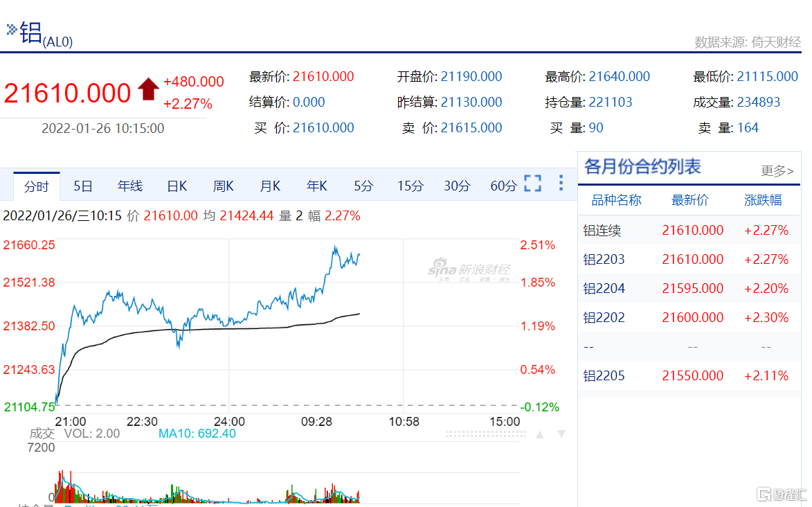Open the 日K daily candlestick tab
This screenshot has height=507, width=812.
[x=176, y=186]
